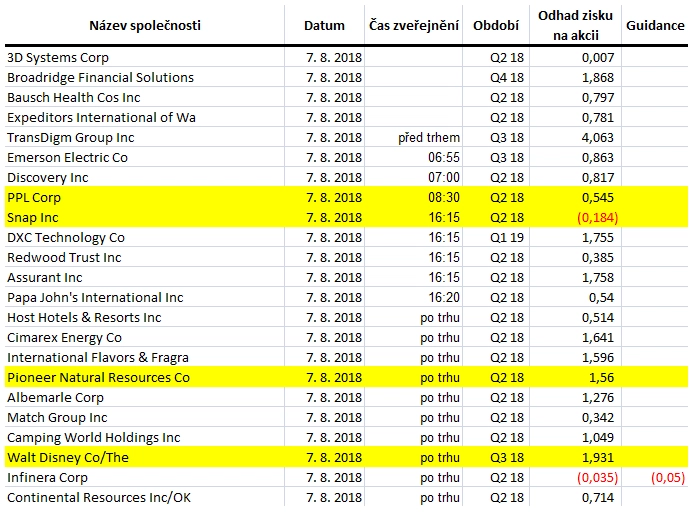Click the estimate value '1,276'
This screenshot has height=513, width=694.
598,397
